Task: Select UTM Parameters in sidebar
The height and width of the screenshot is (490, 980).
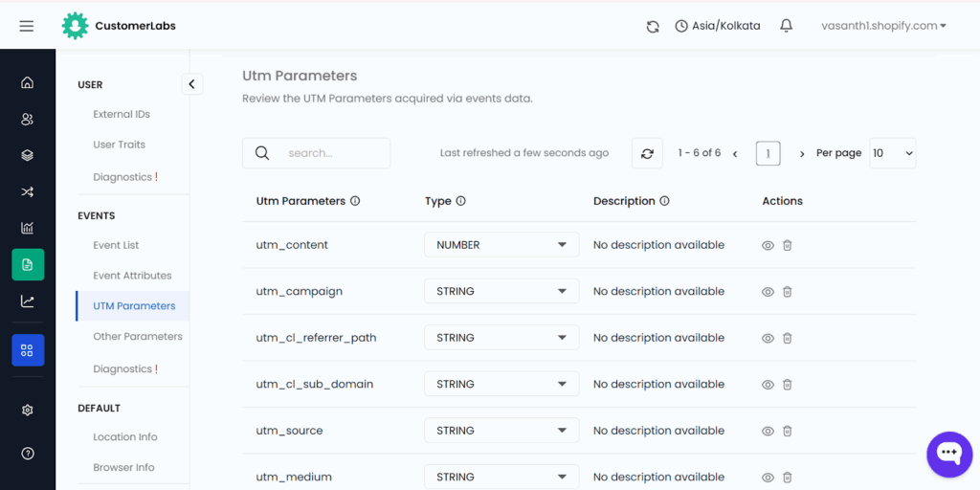Action: click(x=133, y=306)
